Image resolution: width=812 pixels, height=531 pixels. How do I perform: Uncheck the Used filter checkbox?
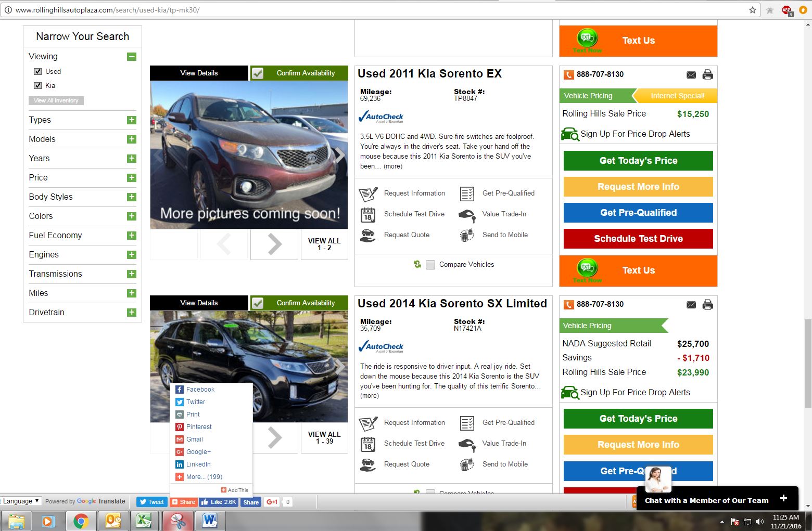point(38,72)
